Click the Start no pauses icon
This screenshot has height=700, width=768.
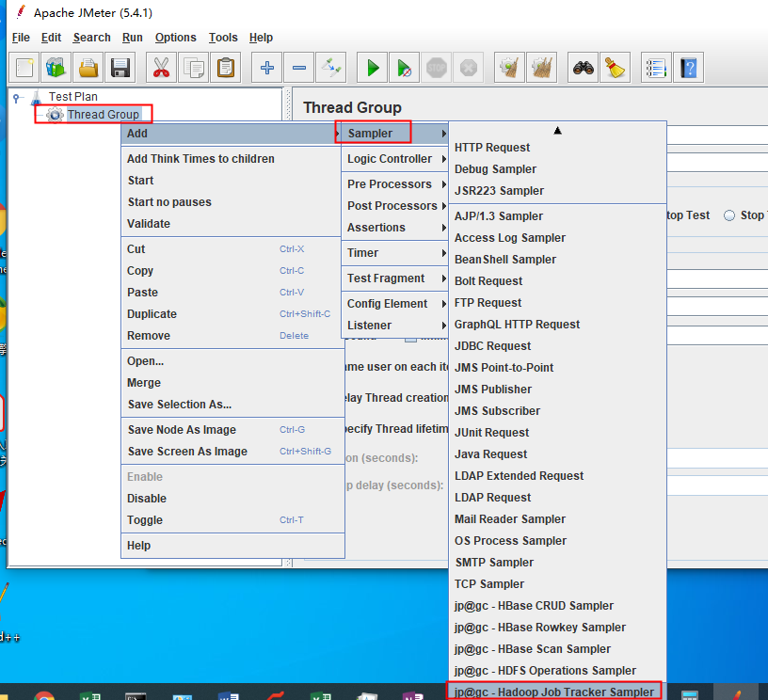[x=405, y=67]
